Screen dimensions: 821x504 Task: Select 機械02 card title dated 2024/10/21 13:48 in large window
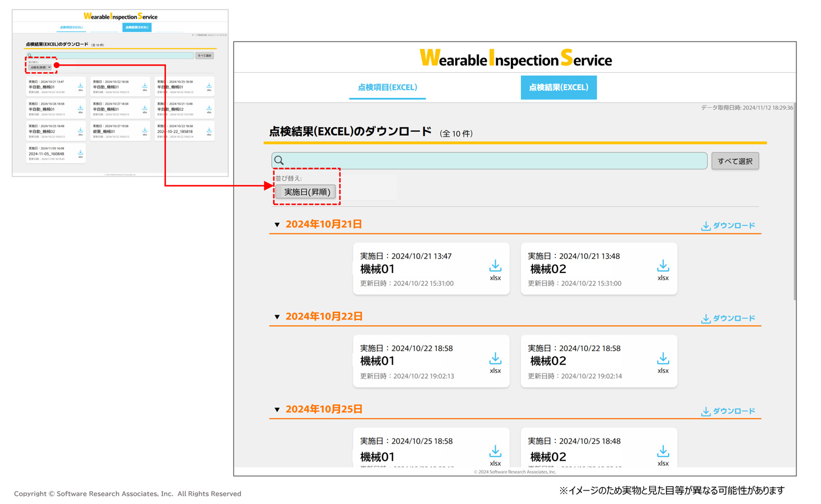(548, 269)
